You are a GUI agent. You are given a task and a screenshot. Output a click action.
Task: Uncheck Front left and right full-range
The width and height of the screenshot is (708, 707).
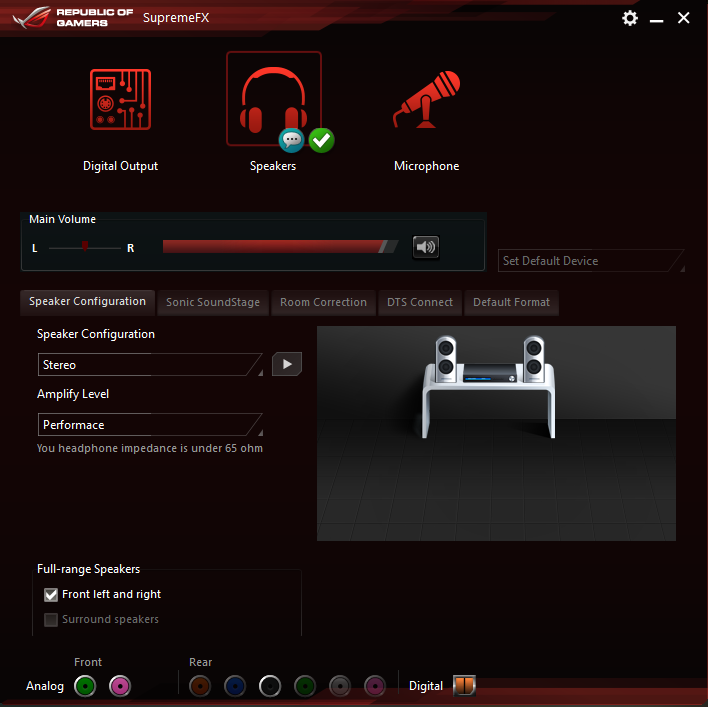(51, 595)
